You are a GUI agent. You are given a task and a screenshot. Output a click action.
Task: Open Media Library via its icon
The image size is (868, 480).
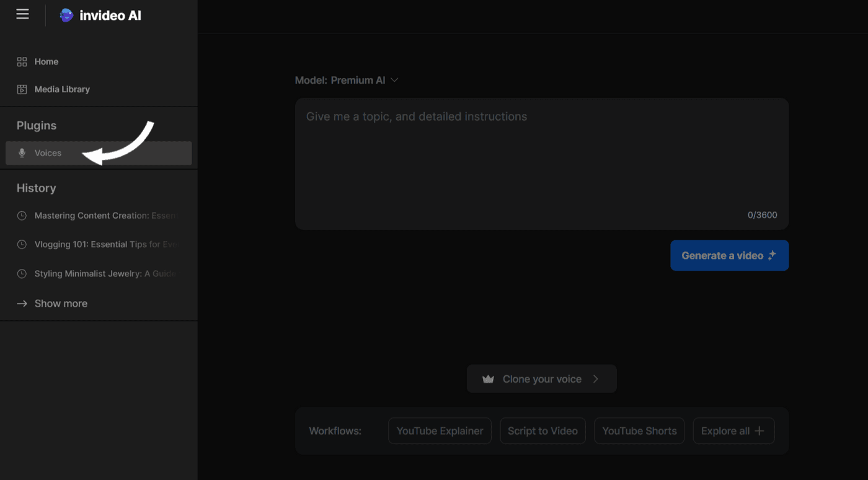(x=21, y=89)
